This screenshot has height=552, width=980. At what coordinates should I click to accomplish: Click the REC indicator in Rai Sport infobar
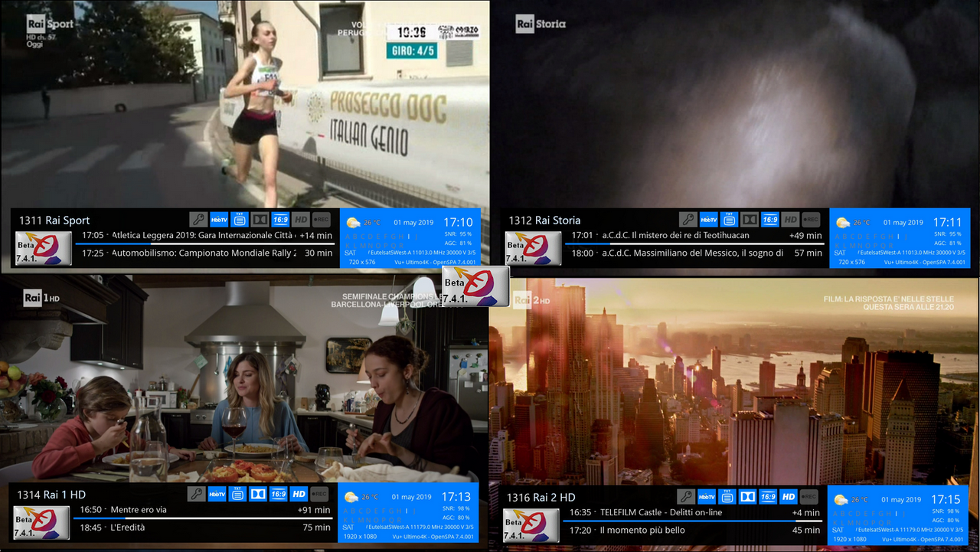point(321,220)
